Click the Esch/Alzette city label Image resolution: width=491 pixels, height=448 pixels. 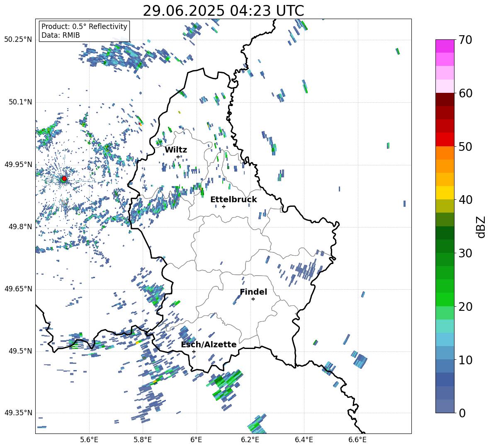coord(209,345)
